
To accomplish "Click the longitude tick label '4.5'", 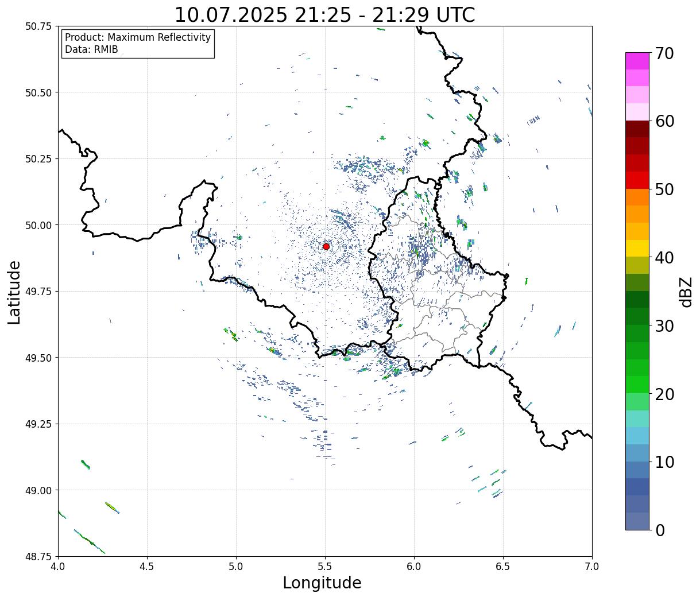I will [147, 567].
